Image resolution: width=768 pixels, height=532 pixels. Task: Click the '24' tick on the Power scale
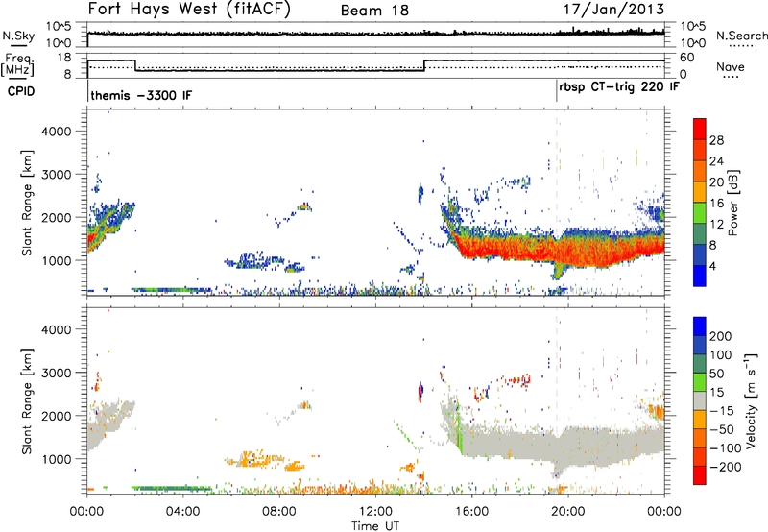(x=716, y=161)
